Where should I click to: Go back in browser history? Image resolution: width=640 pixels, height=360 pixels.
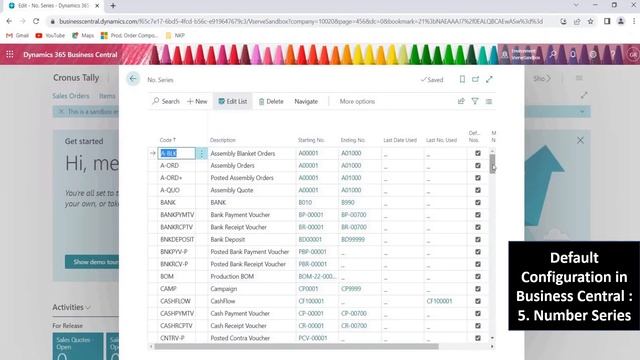pyautogui.click(x=9, y=21)
